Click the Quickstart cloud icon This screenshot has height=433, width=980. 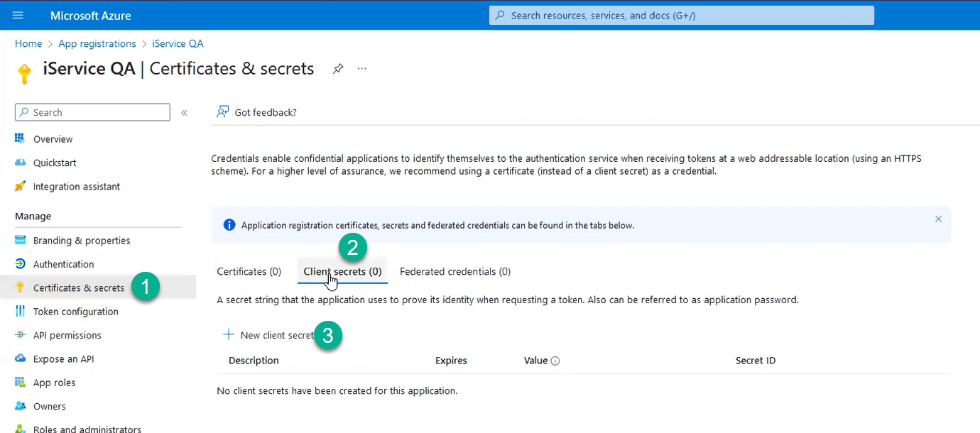tap(20, 163)
